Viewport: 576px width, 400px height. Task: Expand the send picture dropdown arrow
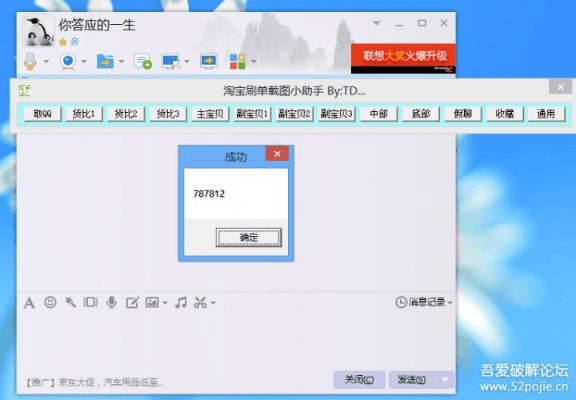tap(165, 303)
